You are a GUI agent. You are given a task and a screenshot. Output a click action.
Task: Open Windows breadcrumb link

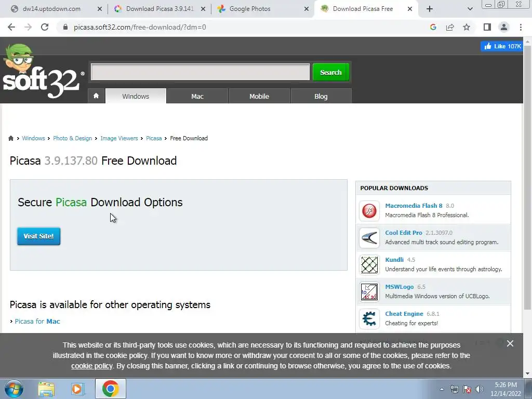(x=33, y=138)
